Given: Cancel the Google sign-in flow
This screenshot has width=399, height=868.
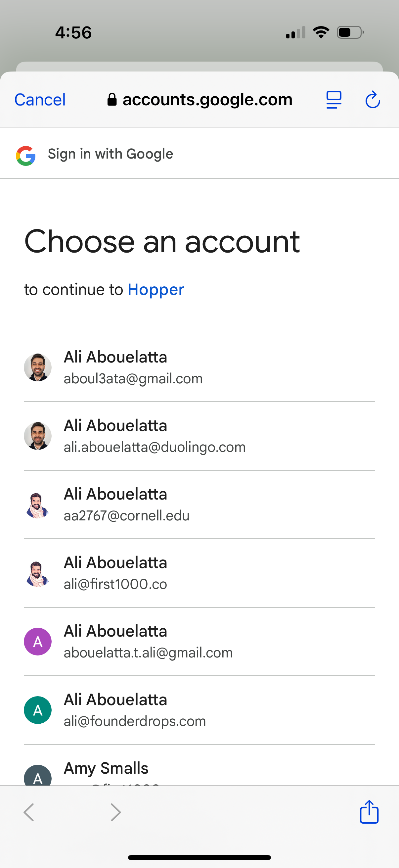Looking at the screenshot, I should pos(39,99).
